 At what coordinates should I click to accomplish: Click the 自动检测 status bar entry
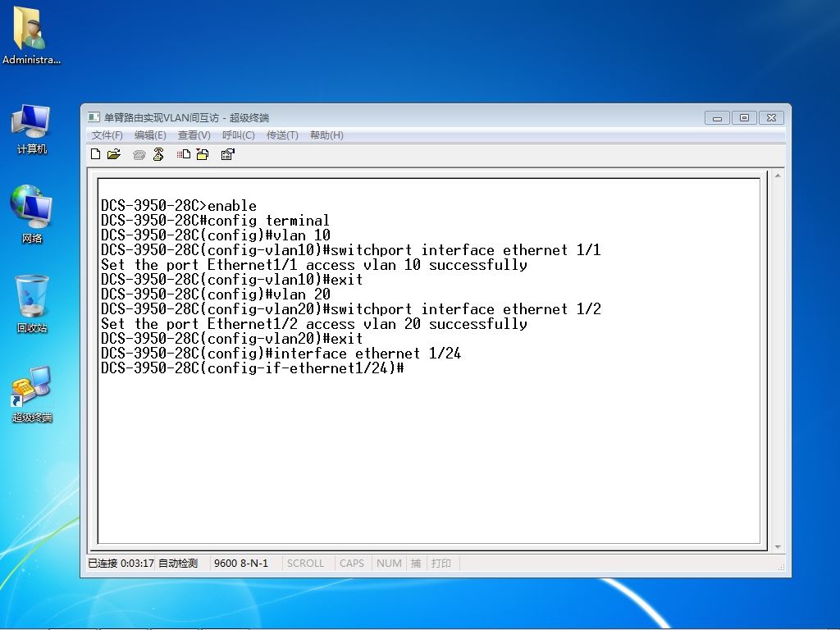tap(178, 563)
